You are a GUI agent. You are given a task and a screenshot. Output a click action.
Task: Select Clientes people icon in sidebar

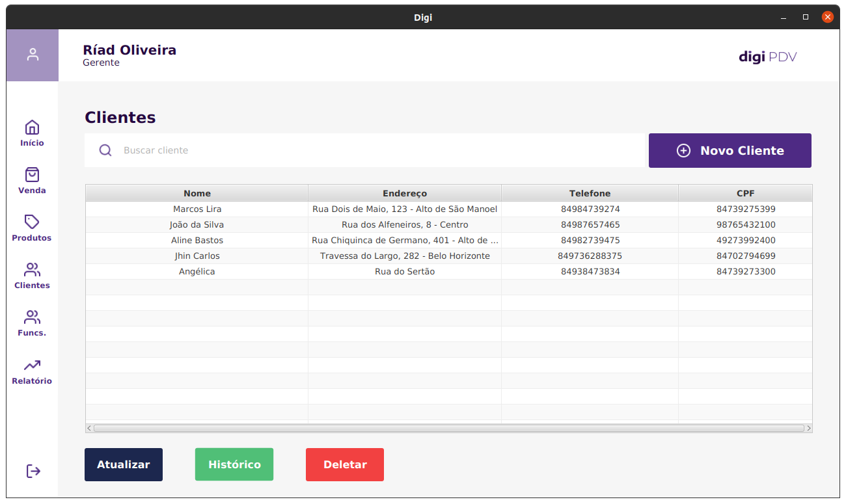click(x=32, y=269)
